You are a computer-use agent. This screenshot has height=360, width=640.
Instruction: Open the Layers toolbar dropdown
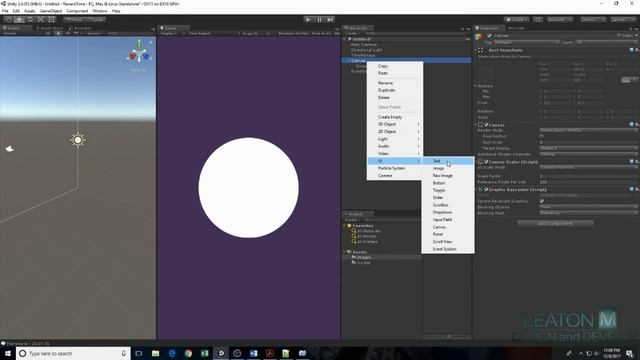coord(593,19)
